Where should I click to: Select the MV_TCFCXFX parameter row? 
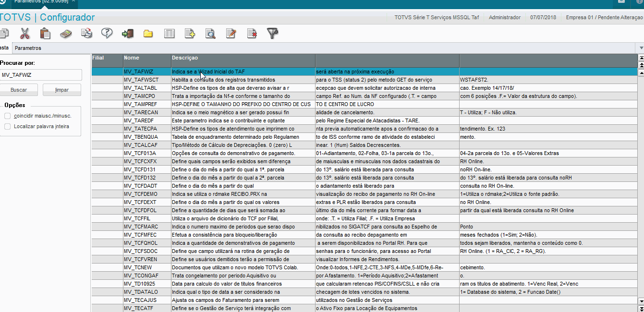pos(364,161)
